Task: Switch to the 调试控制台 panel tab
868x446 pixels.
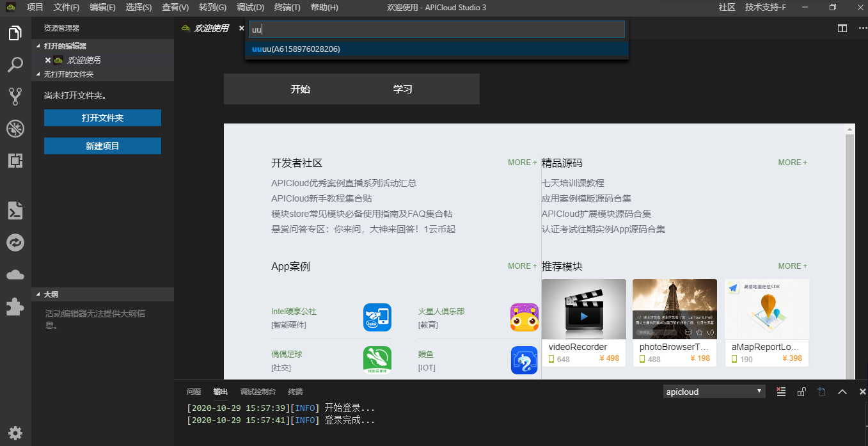Action: [x=258, y=392]
